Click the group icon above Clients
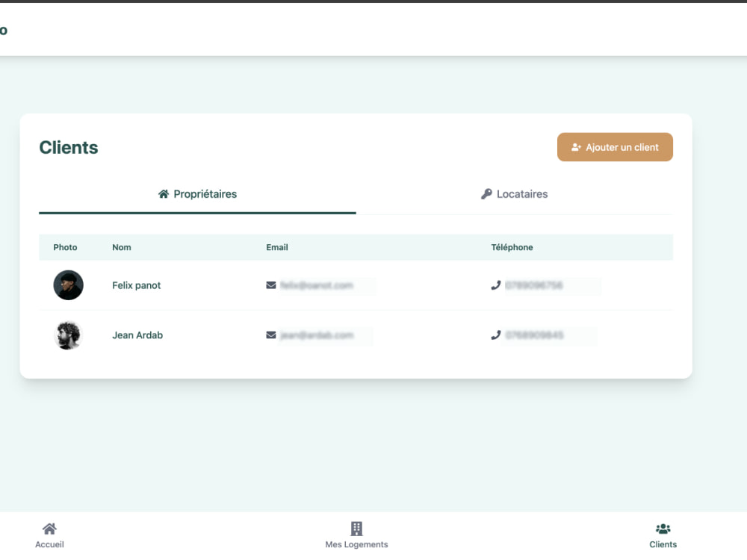The image size is (747, 560). pyautogui.click(x=663, y=529)
